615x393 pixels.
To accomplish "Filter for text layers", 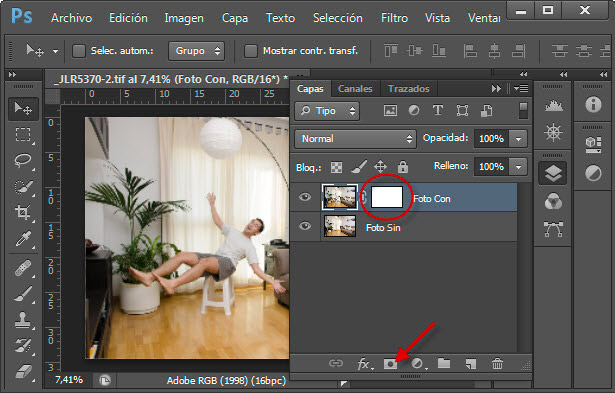I will [x=438, y=111].
